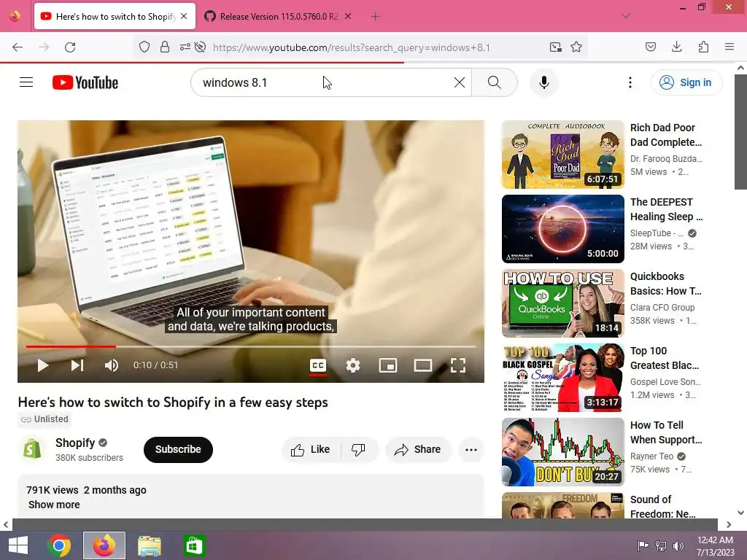Like the video
The image size is (747, 560).
(311, 449)
